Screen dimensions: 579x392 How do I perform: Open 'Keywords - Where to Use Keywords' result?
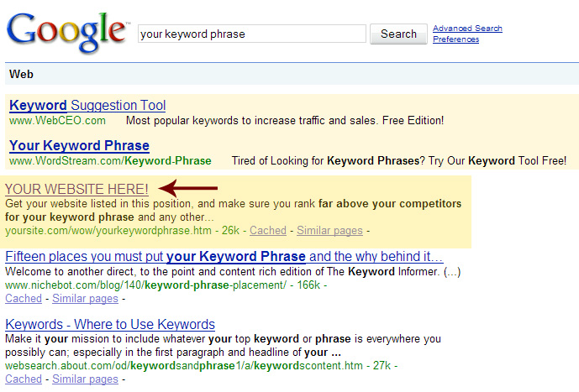(x=110, y=324)
